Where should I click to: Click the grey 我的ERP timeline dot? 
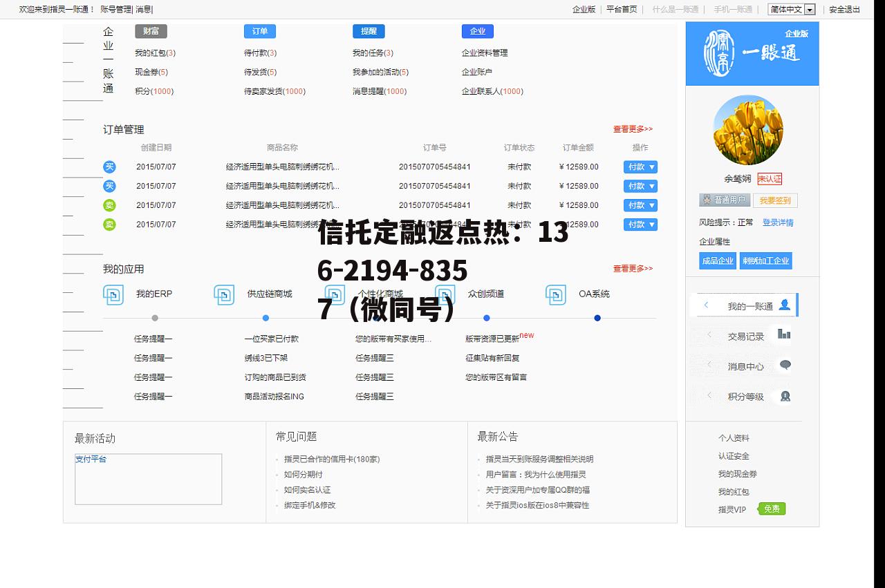[155, 318]
